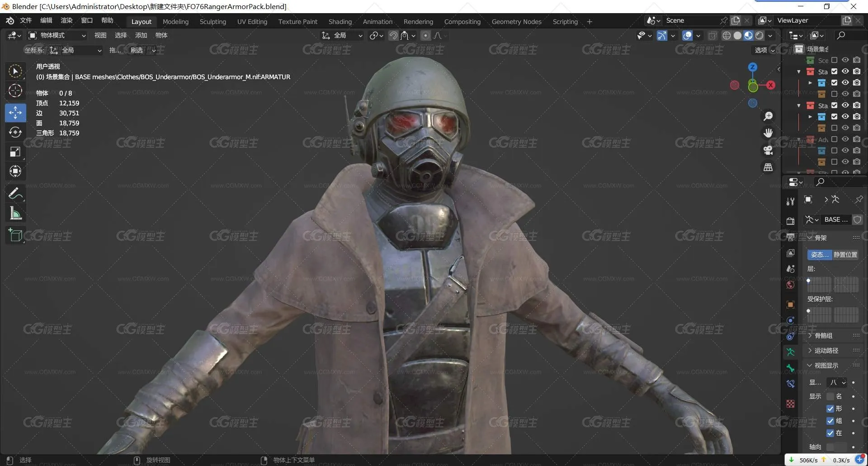Collapse the first Sta collection tree
868x466 pixels.
tap(799, 71)
